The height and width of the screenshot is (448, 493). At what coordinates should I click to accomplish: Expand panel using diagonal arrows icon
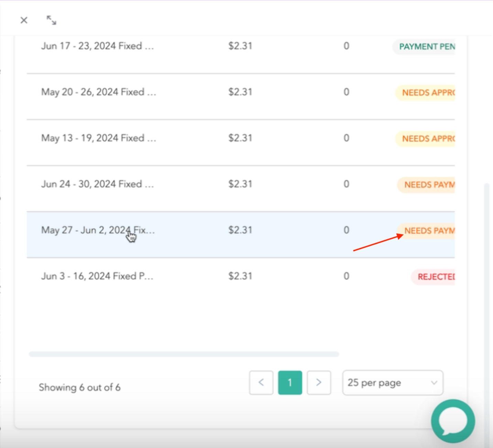51,20
